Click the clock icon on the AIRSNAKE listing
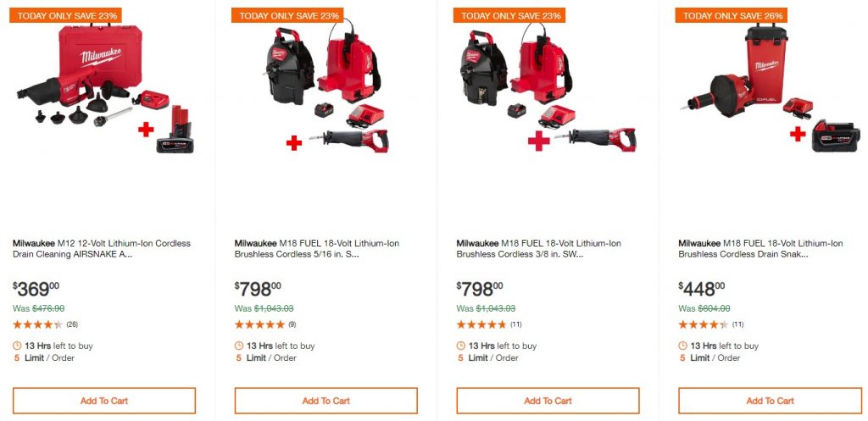This screenshot has width=868, height=421. tap(17, 346)
